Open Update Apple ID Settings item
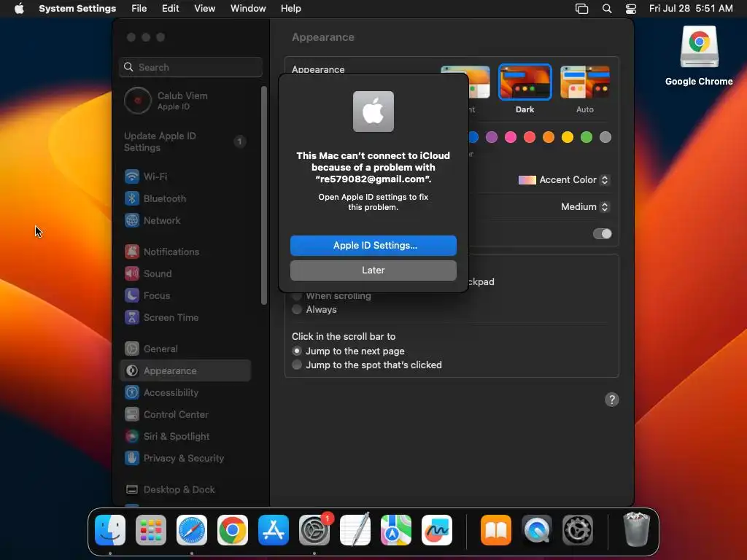747x560 pixels. [x=185, y=141]
